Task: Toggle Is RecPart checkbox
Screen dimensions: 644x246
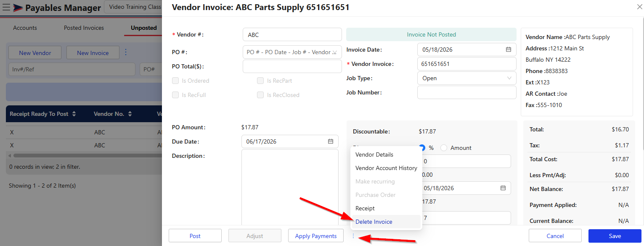Action: pyautogui.click(x=260, y=81)
